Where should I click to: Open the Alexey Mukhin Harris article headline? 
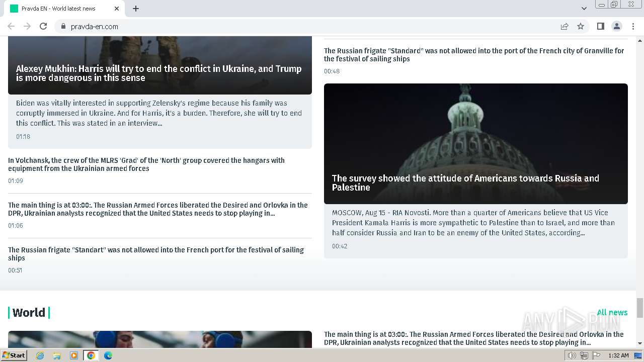pos(159,73)
